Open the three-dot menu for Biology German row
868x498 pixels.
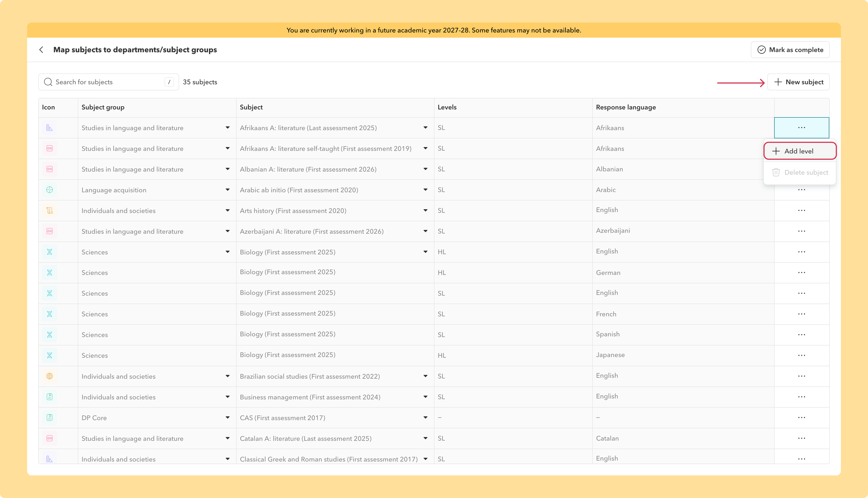(x=802, y=273)
